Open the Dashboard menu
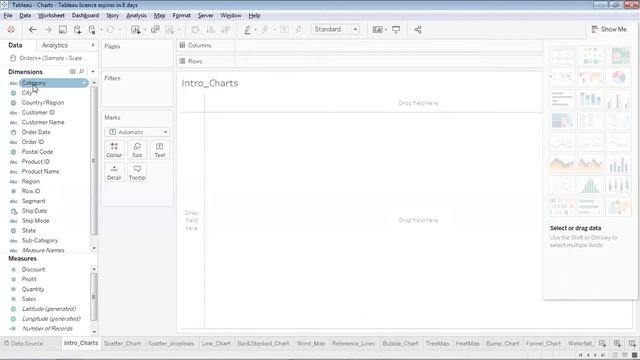Image resolution: width=640 pixels, height=360 pixels. [x=85, y=16]
